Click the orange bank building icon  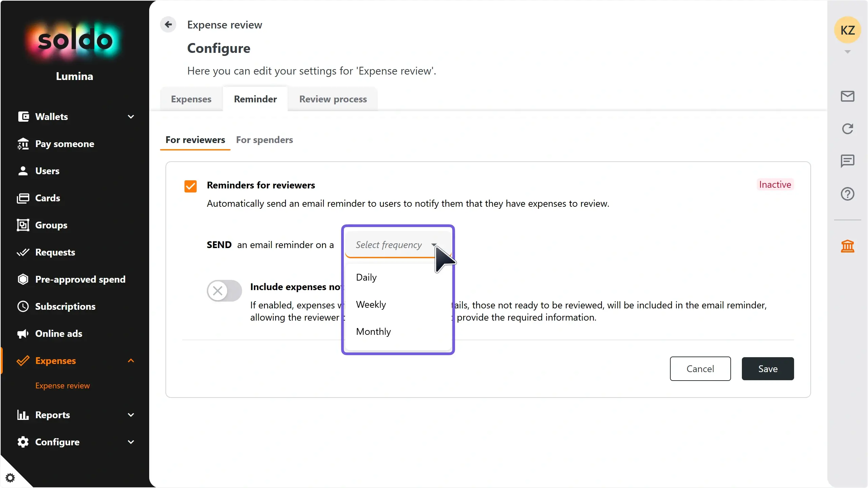point(847,246)
